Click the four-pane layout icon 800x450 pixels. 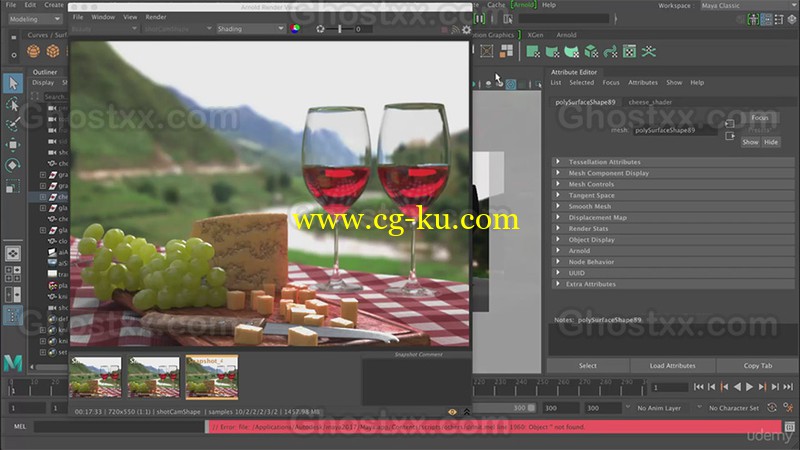click(13, 274)
